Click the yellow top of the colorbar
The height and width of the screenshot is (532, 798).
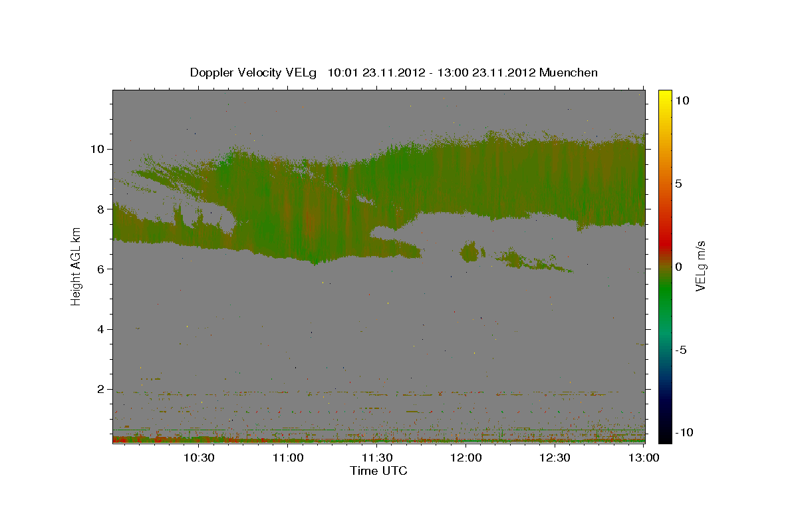665,96
